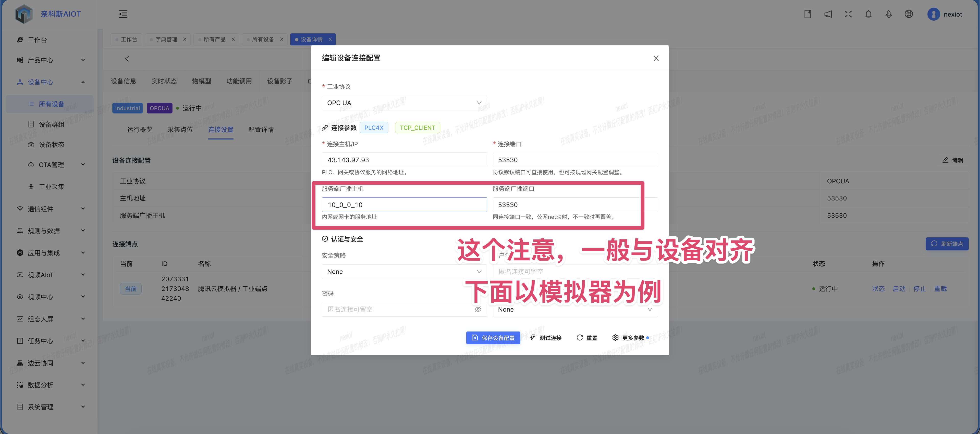The height and width of the screenshot is (434, 980).
Task: Switch to the 物模型 tab
Action: coord(201,81)
